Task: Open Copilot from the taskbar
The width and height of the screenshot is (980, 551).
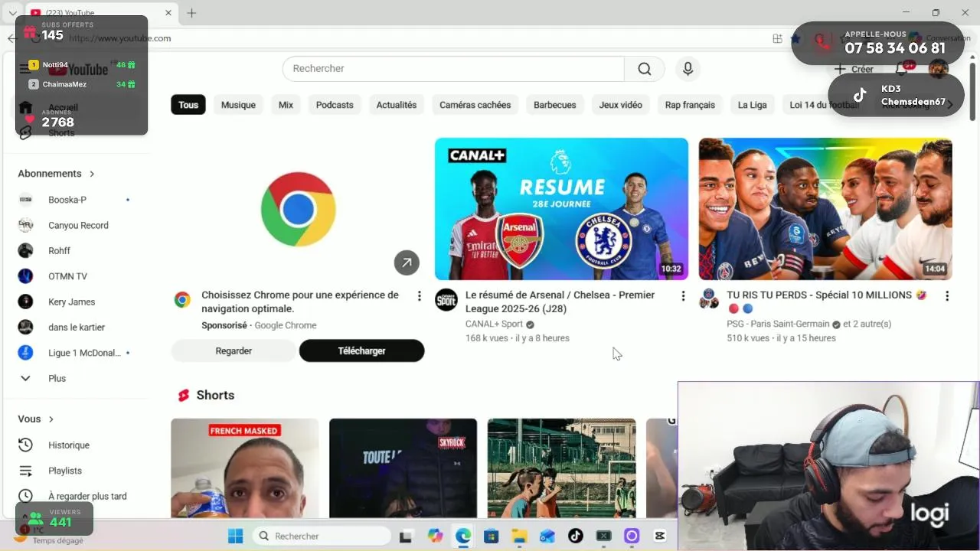Action: (435, 536)
